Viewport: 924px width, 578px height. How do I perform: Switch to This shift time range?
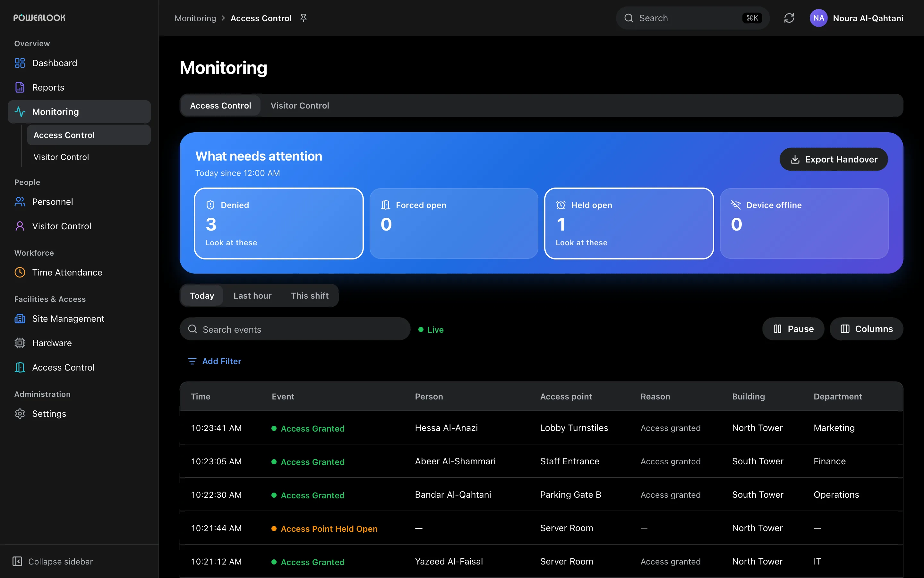310,295
